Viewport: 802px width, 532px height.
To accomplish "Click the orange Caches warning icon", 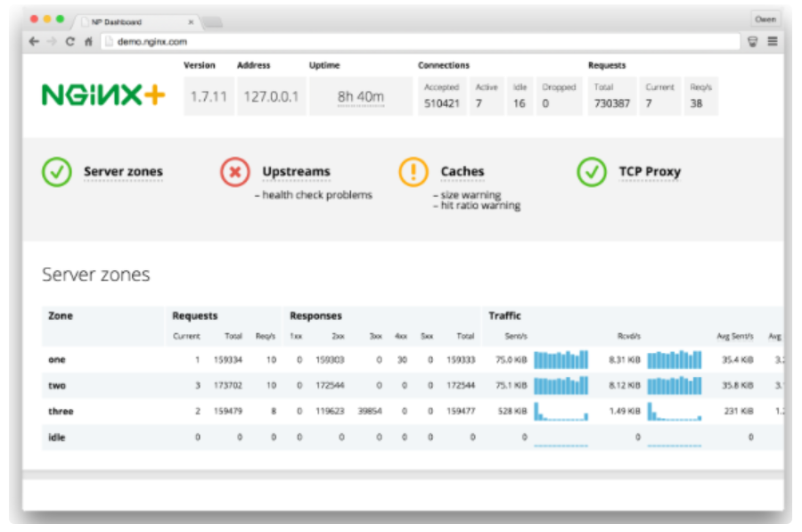I will (413, 172).
